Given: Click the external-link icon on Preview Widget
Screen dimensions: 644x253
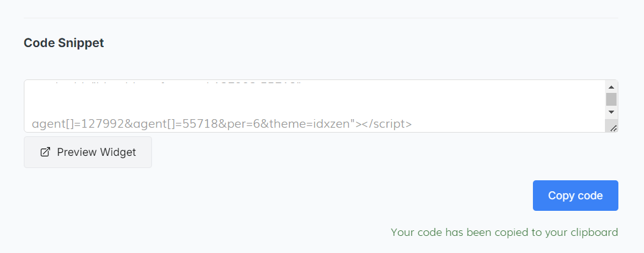Looking at the screenshot, I should (x=45, y=152).
